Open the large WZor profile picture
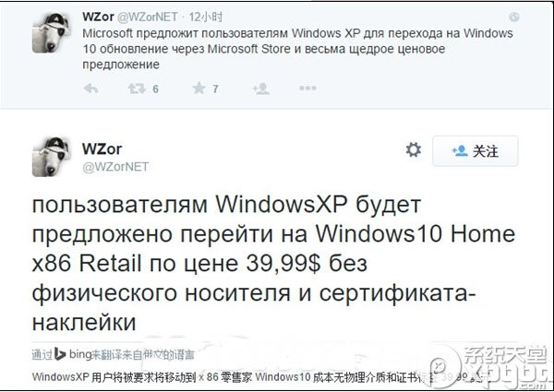Viewport: 554px width, 392px height. pyautogui.click(x=51, y=156)
